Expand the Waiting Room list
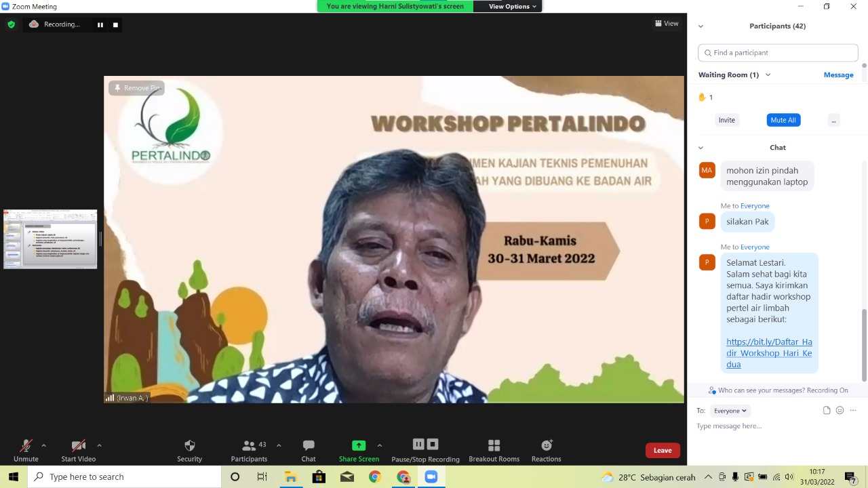This screenshot has height=488, width=868. [768, 75]
